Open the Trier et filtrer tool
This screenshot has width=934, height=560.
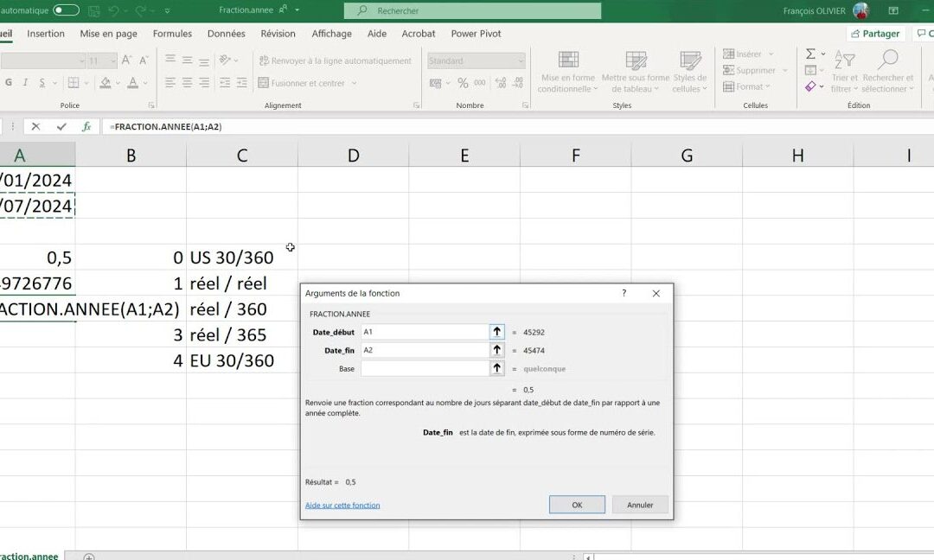[x=843, y=73]
